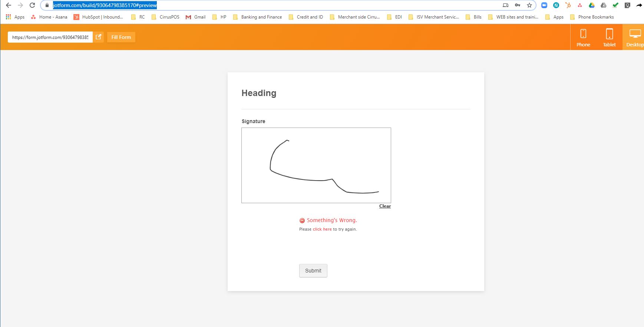Open the colored Google Drive extension
This screenshot has height=327, width=644.
click(592, 5)
